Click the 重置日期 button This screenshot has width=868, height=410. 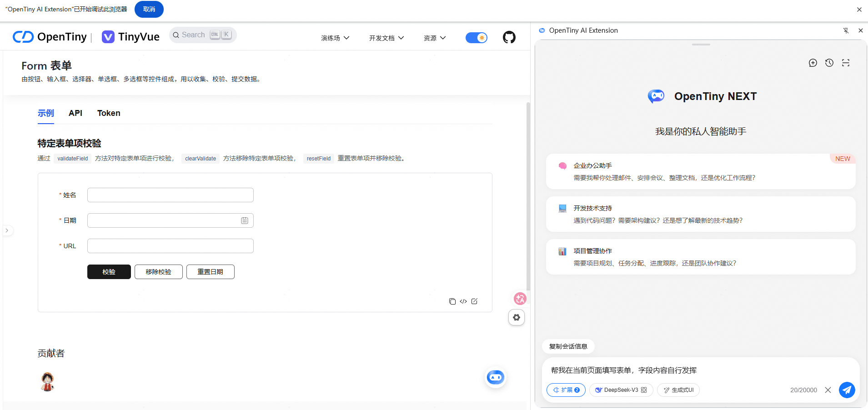tap(211, 272)
